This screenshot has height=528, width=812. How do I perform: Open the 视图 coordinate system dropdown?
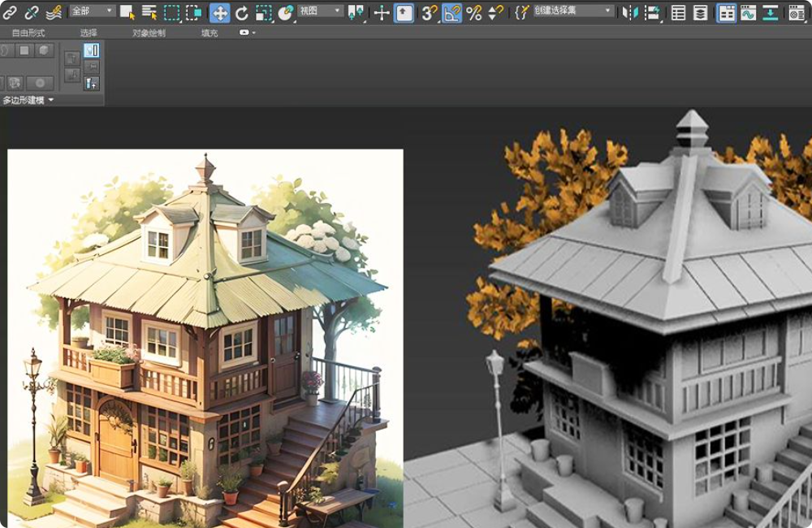(321, 11)
